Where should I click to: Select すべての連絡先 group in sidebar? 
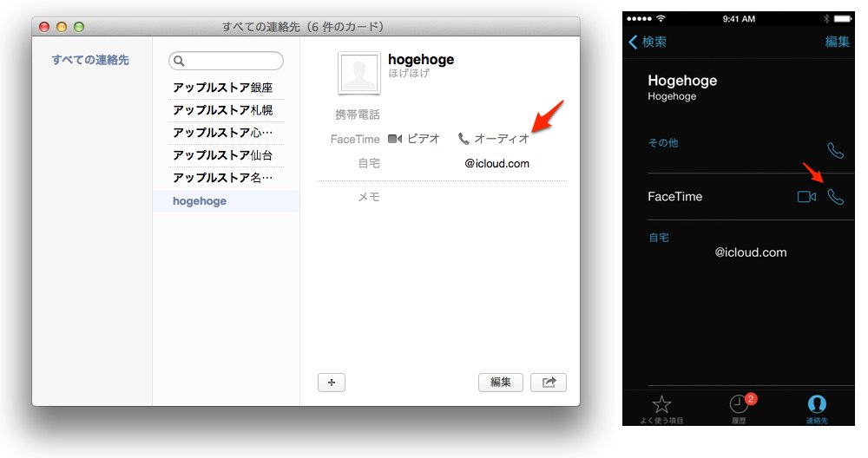[x=90, y=60]
